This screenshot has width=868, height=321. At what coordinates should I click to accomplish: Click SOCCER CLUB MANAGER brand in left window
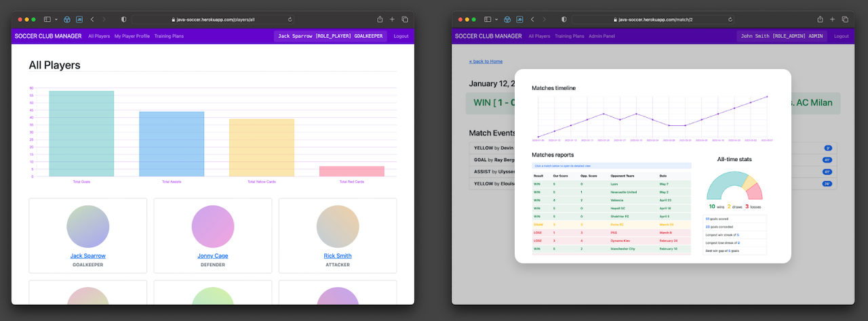coord(47,36)
